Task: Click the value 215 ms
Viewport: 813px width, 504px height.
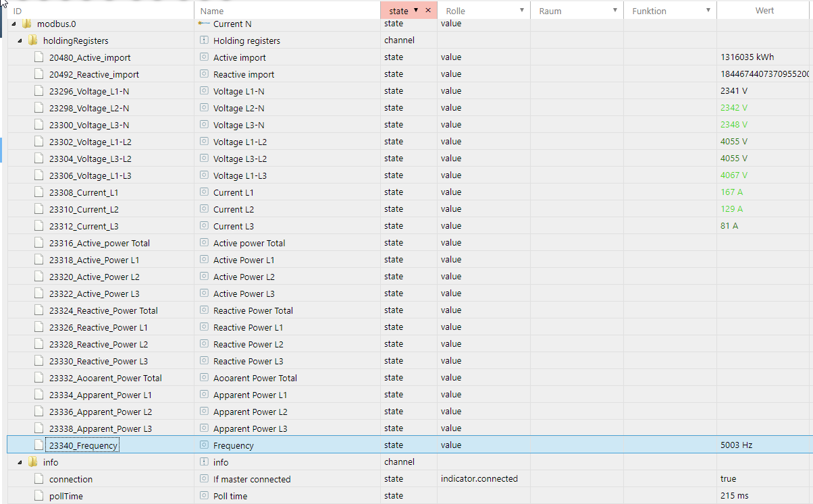Action: [x=734, y=496]
